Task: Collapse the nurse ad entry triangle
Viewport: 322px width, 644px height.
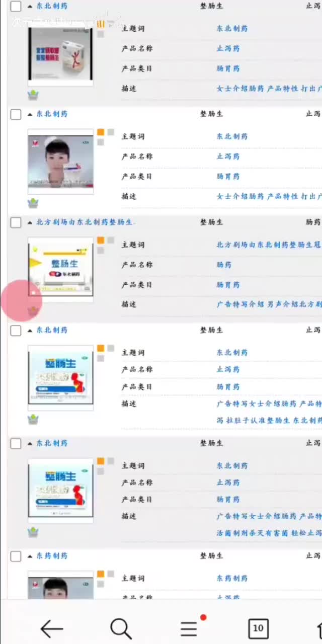Action: 30,114
